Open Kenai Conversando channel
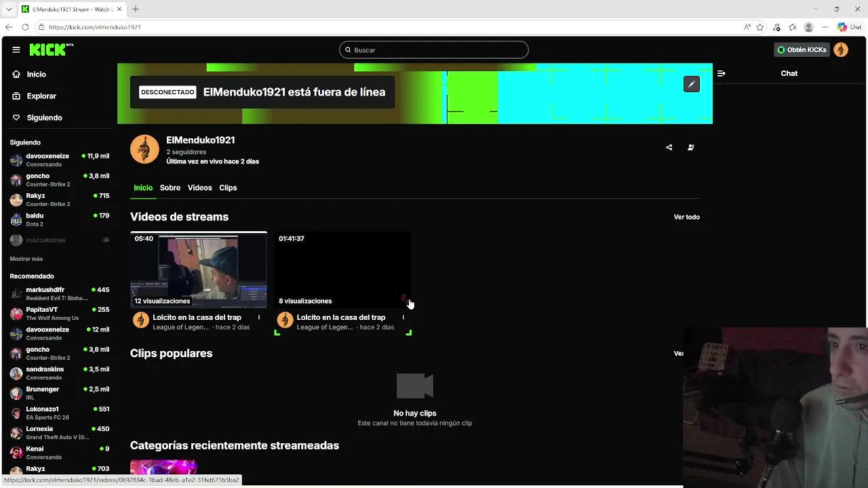The image size is (868, 488). [59, 453]
